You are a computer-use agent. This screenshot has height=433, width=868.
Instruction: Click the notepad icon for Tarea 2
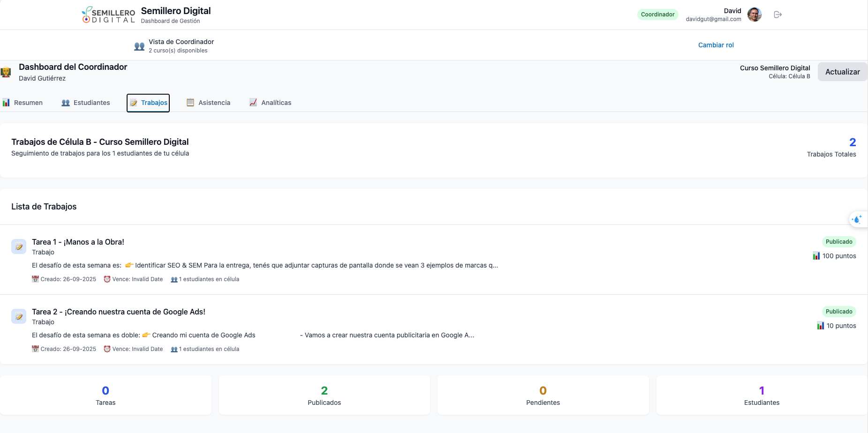click(19, 316)
